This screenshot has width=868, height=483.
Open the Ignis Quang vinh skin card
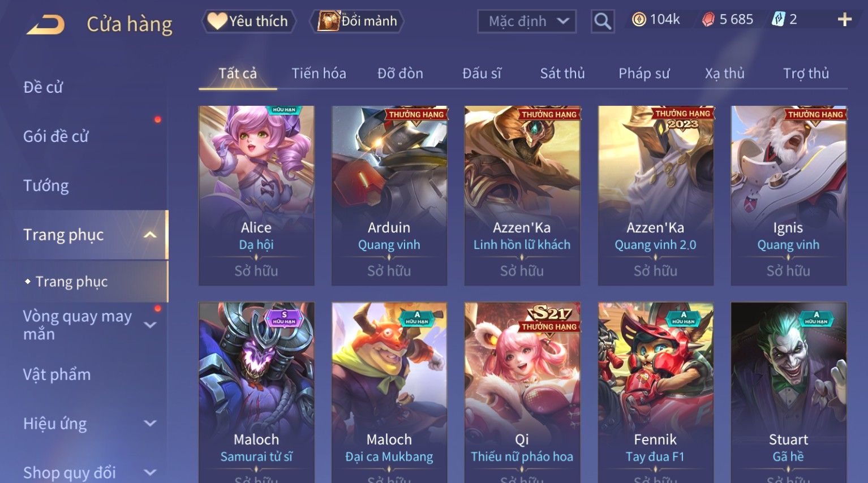point(789,195)
